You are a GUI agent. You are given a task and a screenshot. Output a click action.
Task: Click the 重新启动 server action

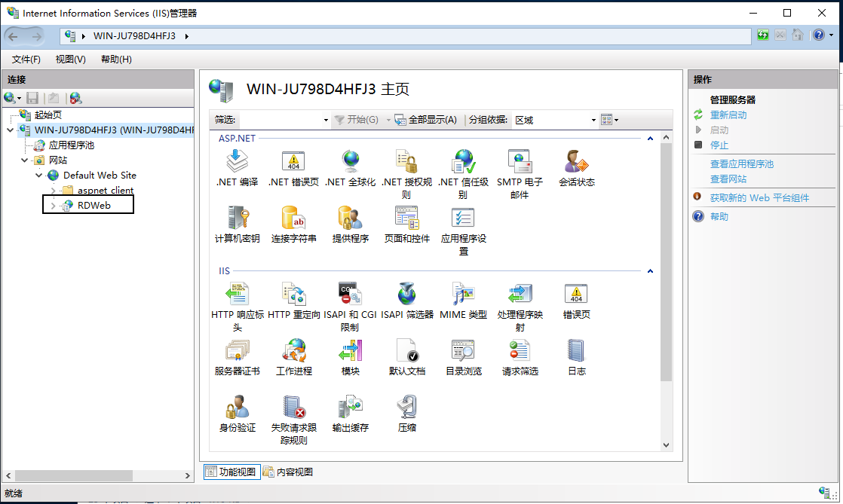click(728, 115)
